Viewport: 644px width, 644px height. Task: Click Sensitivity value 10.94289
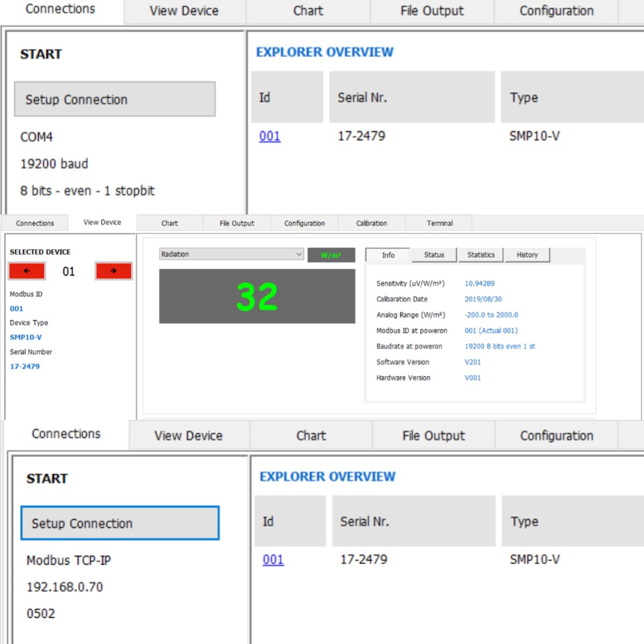pyautogui.click(x=480, y=283)
